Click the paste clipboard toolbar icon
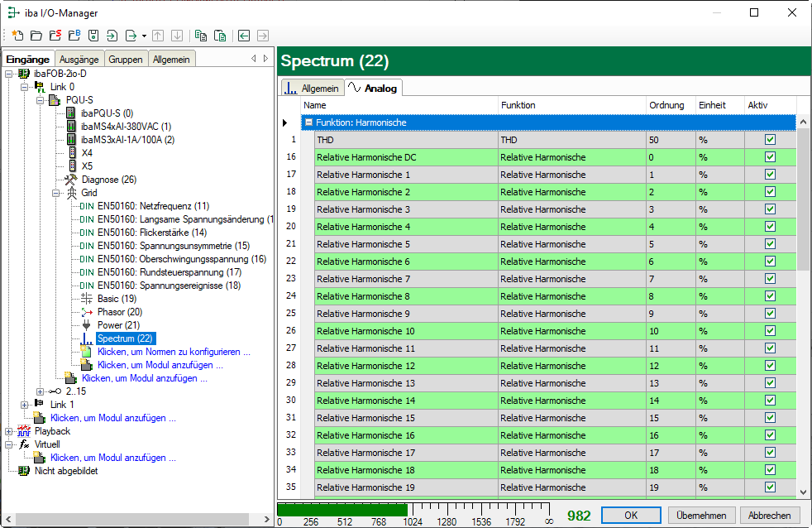812x528 pixels. click(220, 36)
